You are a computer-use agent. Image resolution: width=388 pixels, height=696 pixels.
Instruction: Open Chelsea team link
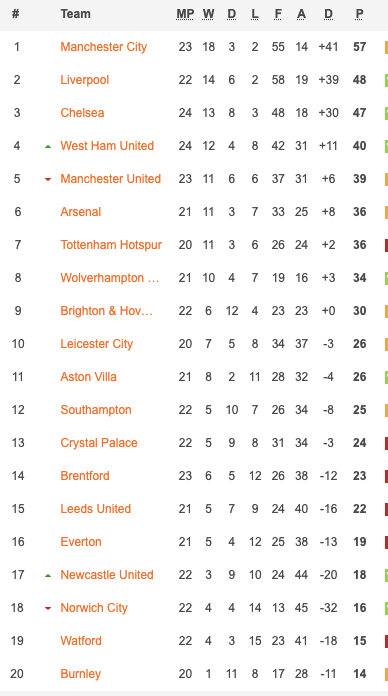point(82,113)
